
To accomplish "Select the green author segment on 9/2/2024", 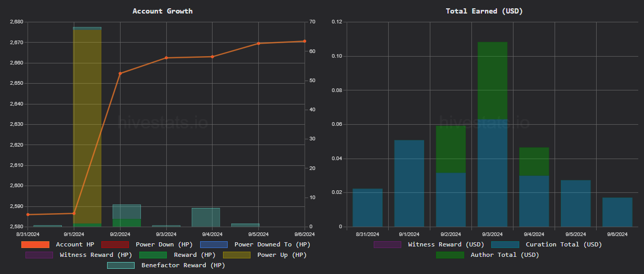I will coord(451,149).
